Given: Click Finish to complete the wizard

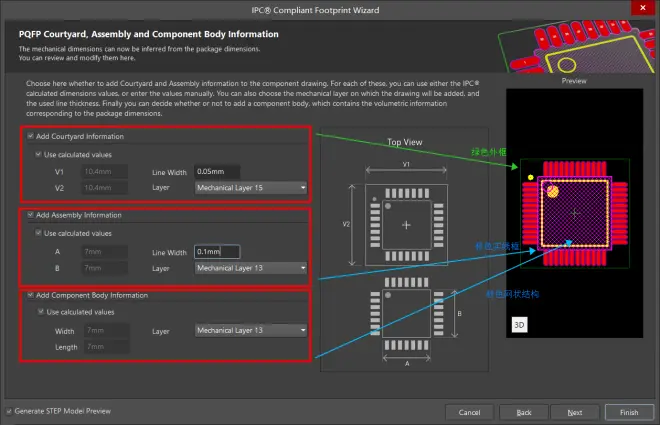Looking at the screenshot, I should [629, 413].
